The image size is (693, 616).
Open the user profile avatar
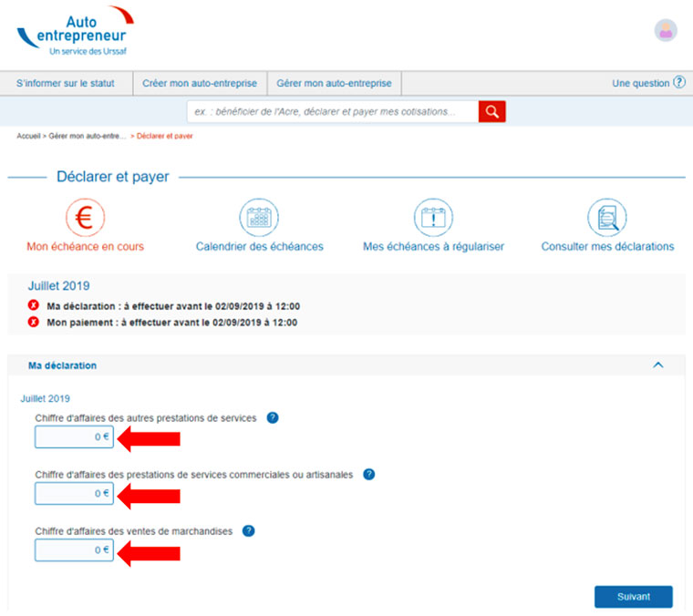click(666, 30)
